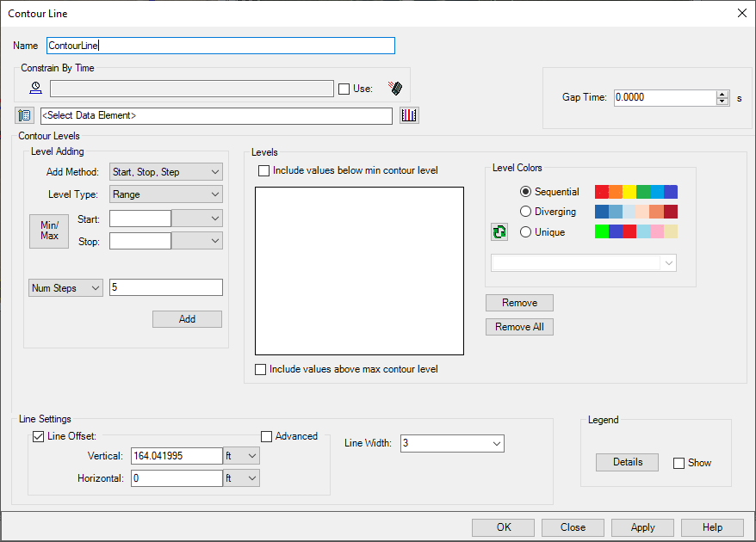Check Include values below min contour level
The height and width of the screenshot is (542, 756).
click(x=264, y=171)
